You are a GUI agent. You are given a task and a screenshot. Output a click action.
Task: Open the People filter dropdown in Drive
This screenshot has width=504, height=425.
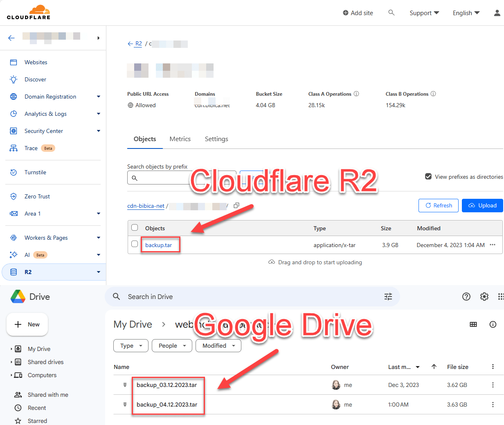pos(172,346)
